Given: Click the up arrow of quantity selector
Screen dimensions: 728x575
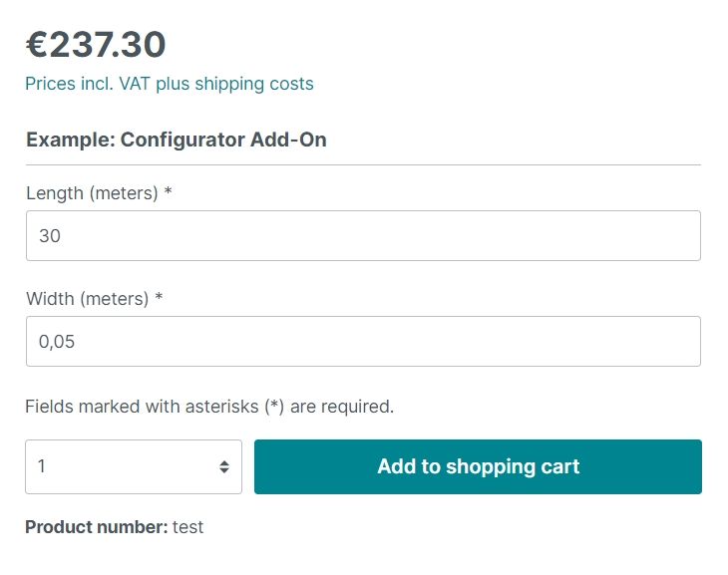Looking at the screenshot, I should tap(224, 461).
